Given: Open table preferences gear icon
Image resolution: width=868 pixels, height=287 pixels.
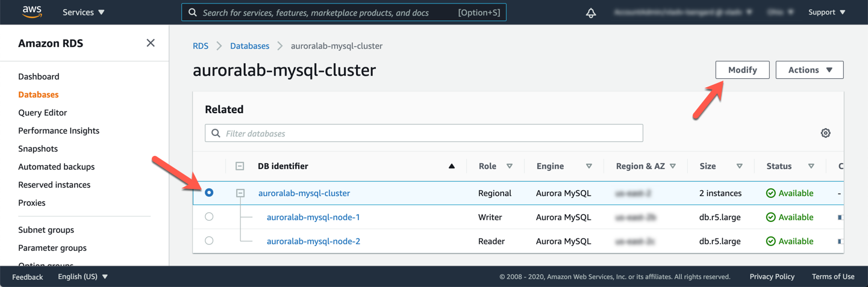Looking at the screenshot, I should click(826, 133).
